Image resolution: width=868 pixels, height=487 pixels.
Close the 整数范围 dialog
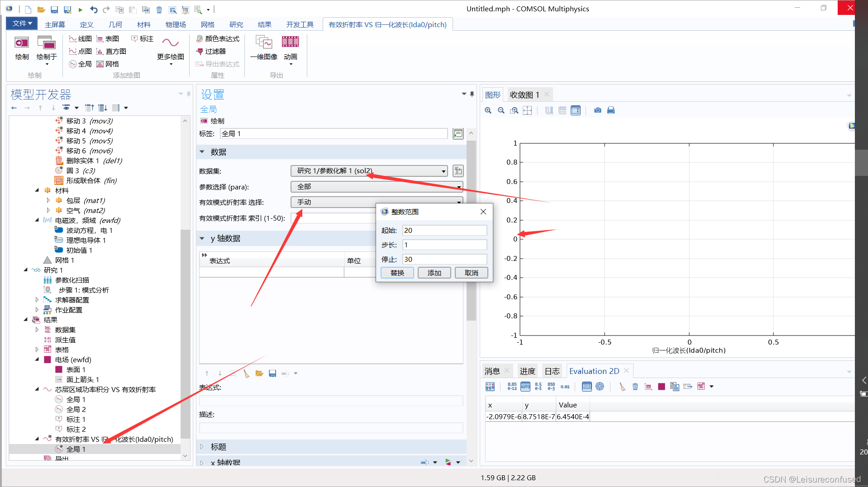[x=483, y=212]
